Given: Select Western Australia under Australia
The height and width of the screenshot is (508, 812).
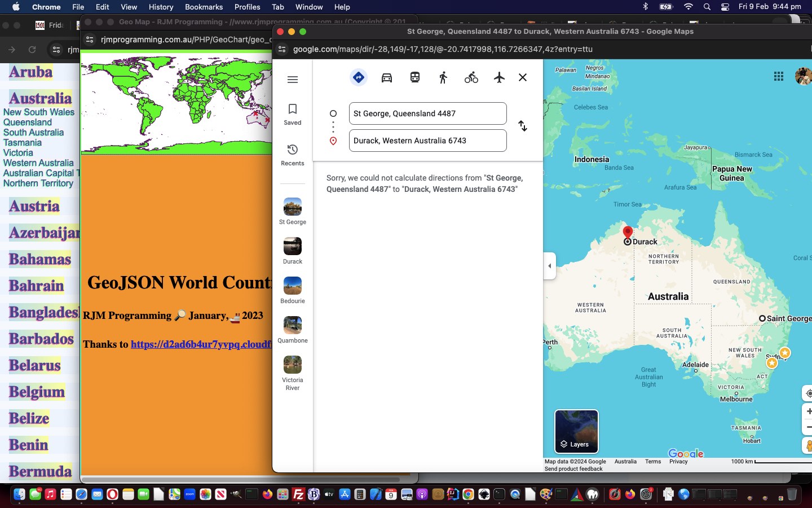Looking at the screenshot, I should [x=38, y=163].
